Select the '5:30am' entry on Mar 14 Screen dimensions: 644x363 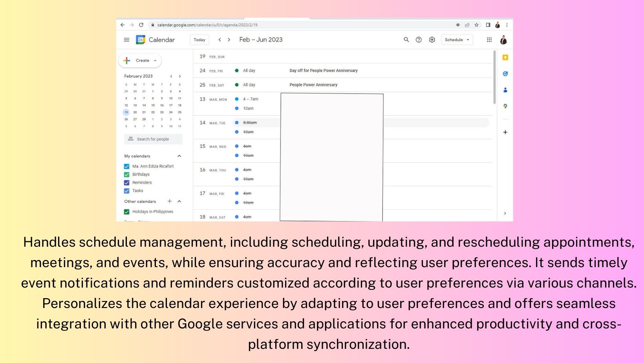tap(250, 123)
